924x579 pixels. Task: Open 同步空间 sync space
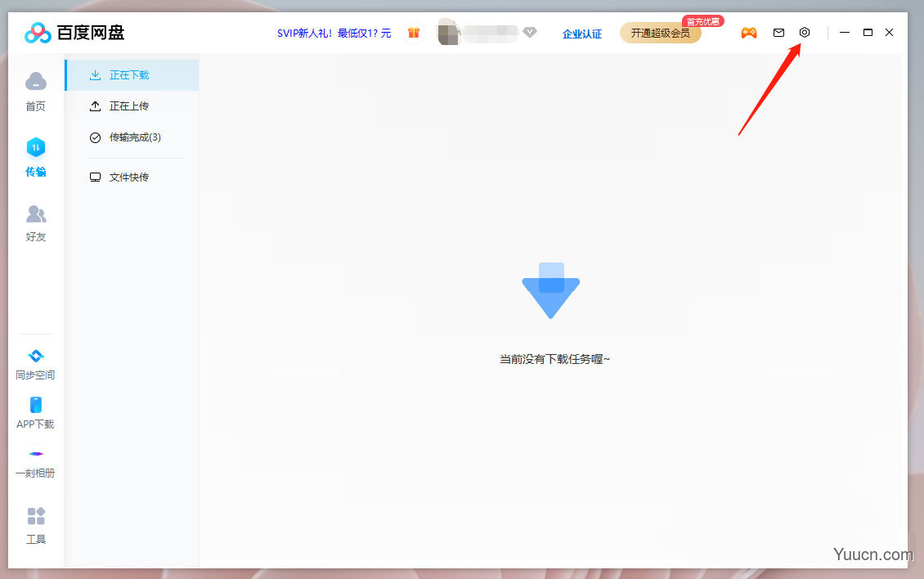pos(35,365)
